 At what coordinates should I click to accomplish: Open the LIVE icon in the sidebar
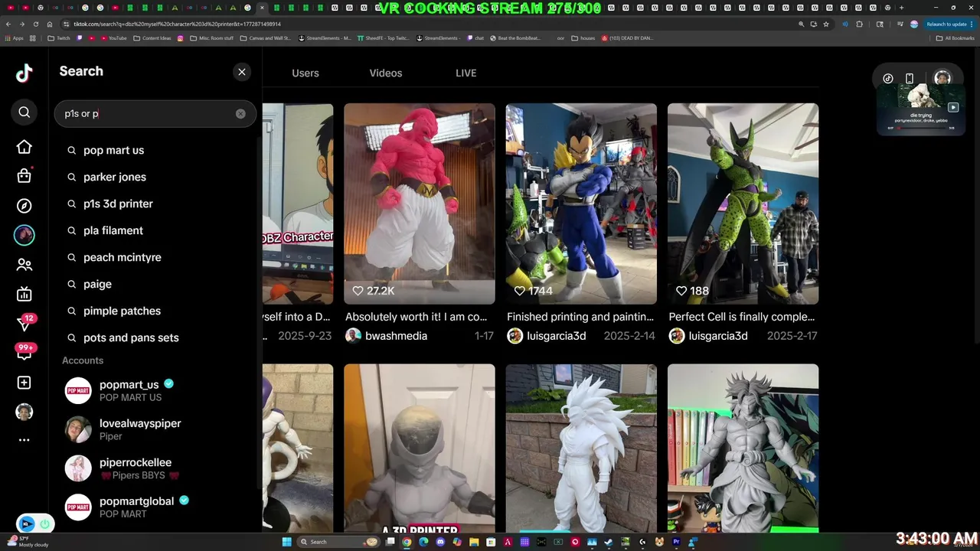pyautogui.click(x=24, y=295)
